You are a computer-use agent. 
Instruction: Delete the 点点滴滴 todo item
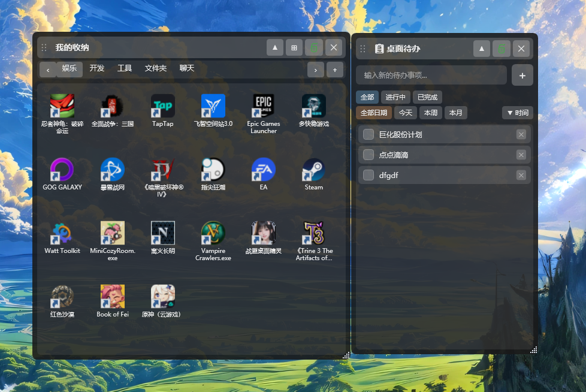[521, 155]
